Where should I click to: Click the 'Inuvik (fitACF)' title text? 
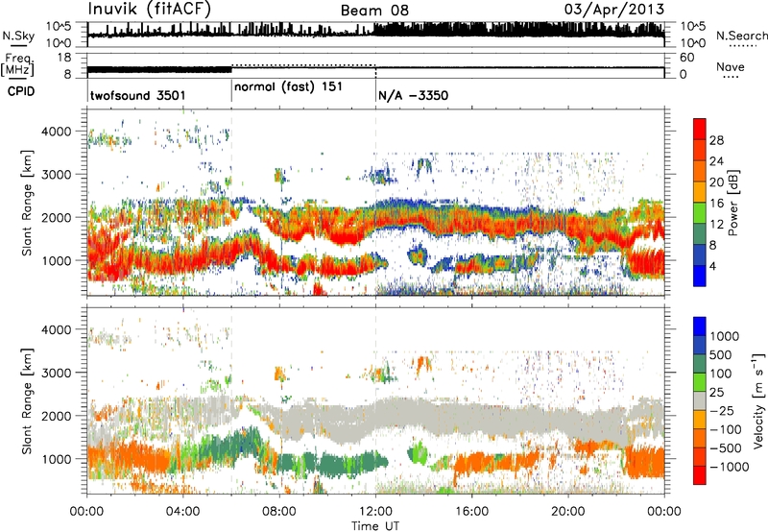click(x=150, y=10)
